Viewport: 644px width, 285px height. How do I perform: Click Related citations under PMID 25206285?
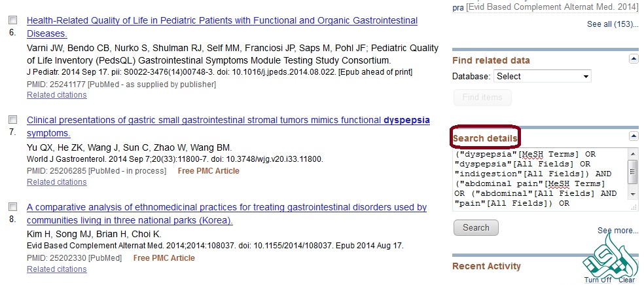click(56, 182)
